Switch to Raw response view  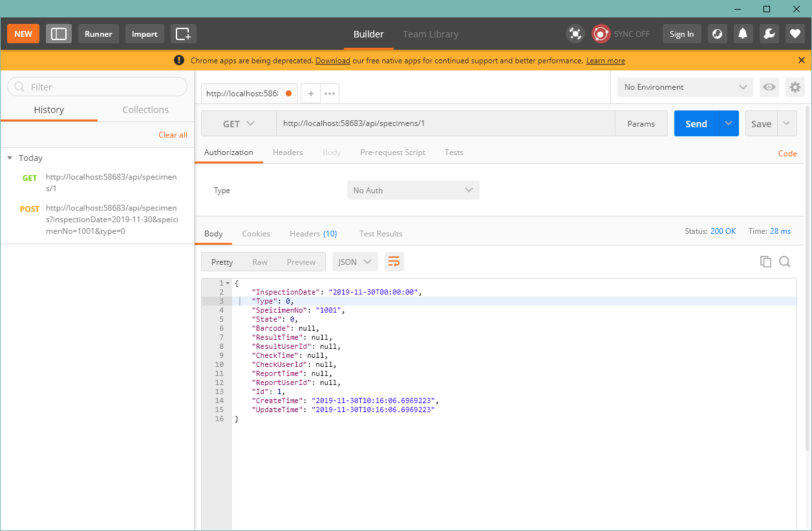[260, 262]
